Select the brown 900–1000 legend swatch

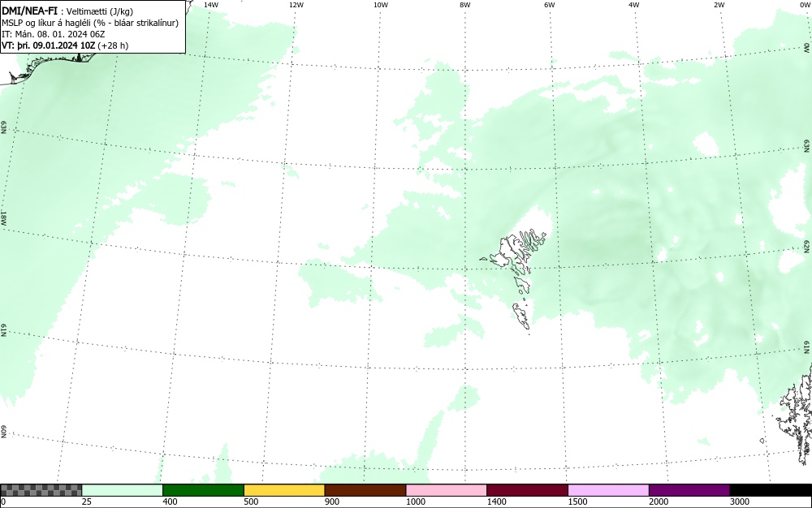pos(365,490)
